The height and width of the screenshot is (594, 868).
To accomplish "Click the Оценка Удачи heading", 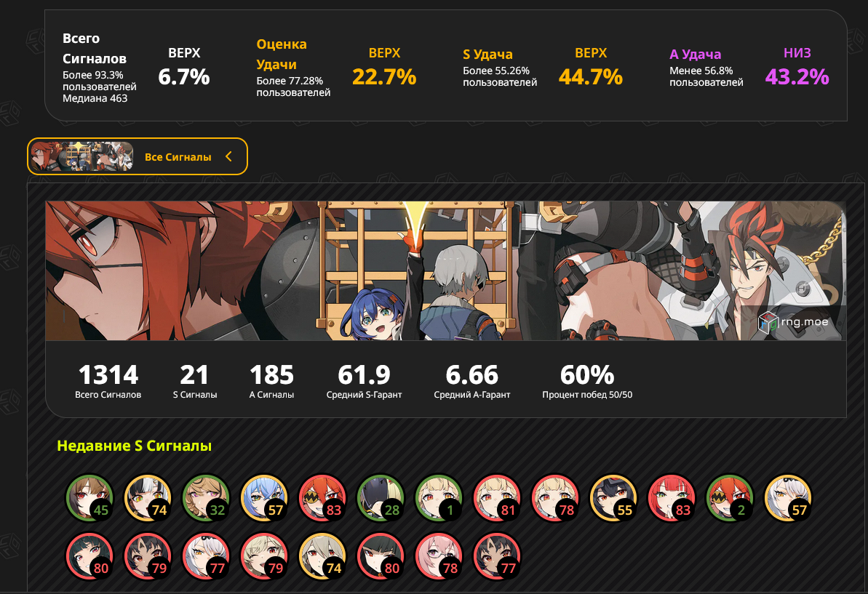I will pyautogui.click(x=282, y=55).
